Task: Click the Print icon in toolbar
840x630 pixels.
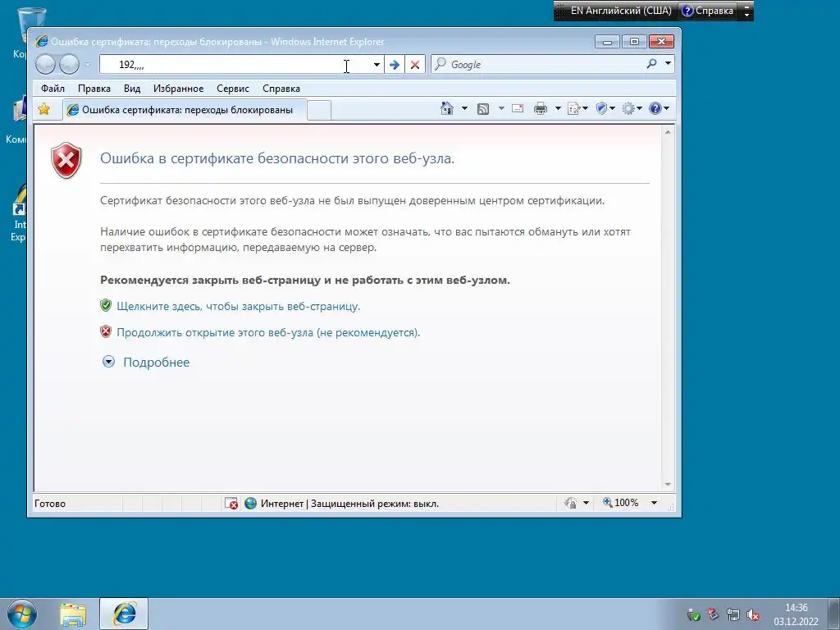Action: pos(541,109)
